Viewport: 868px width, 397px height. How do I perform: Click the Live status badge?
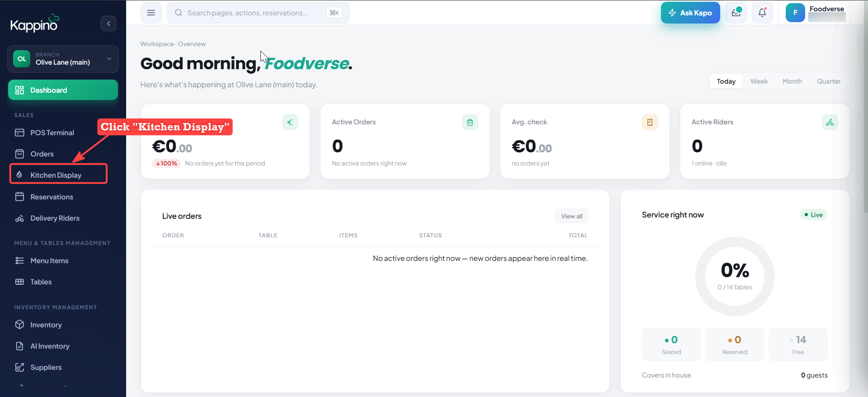pyautogui.click(x=814, y=215)
